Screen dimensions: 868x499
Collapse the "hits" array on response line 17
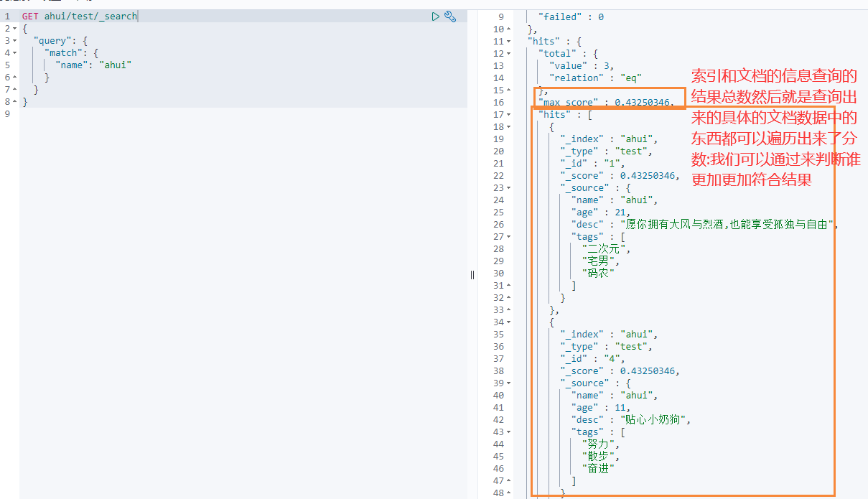coord(509,114)
